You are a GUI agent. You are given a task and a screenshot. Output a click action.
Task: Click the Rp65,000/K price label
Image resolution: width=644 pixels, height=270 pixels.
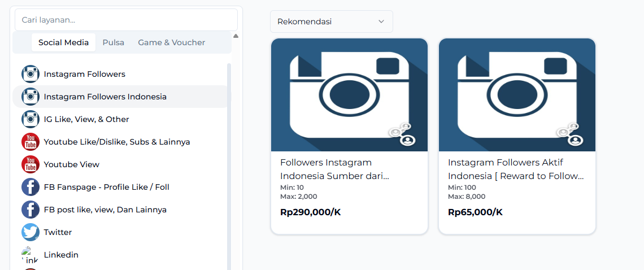(x=475, y=212)
